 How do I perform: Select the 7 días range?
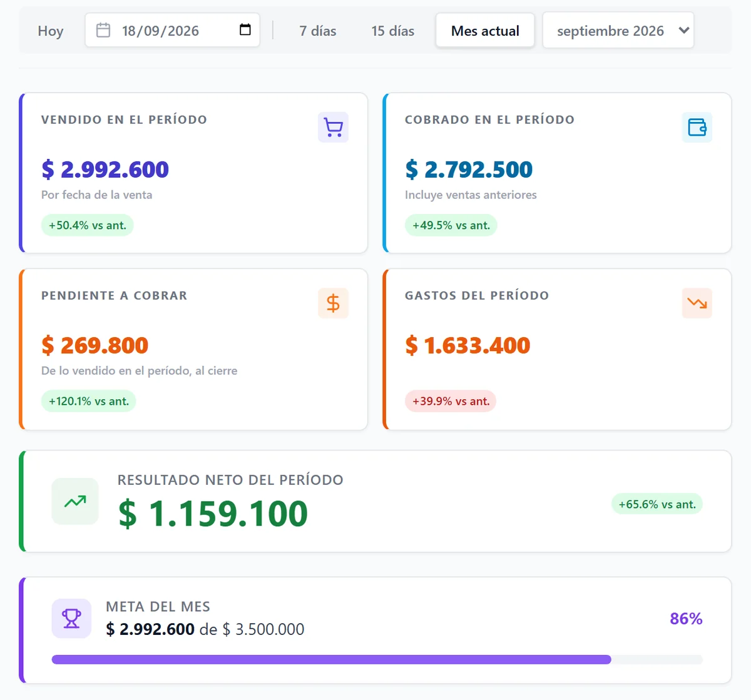pyautogui.click(x=318, y=31)
